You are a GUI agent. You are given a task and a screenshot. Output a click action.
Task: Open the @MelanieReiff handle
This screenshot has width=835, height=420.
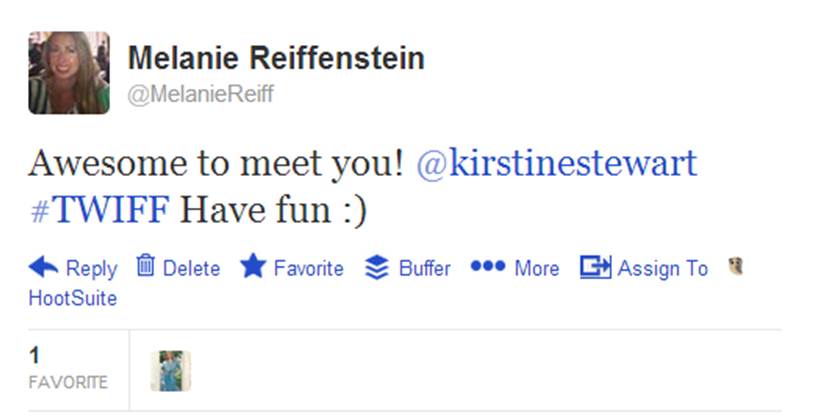[x=200, y=94]
